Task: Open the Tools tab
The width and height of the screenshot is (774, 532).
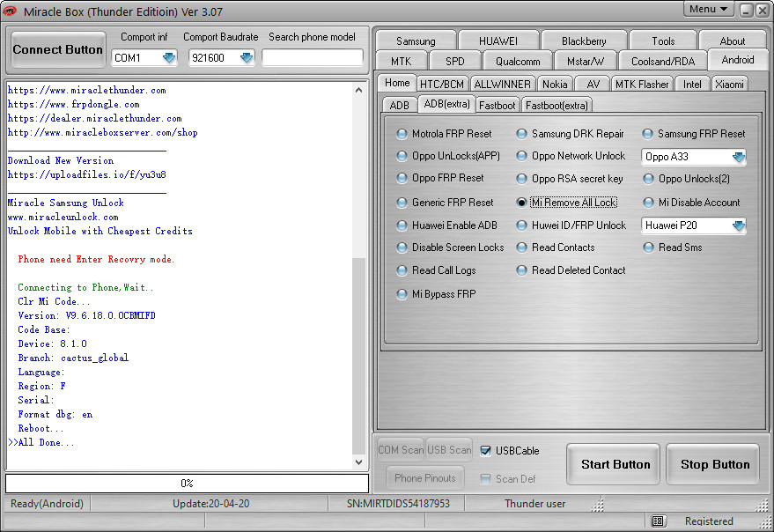Action: [x=663, y=41]
